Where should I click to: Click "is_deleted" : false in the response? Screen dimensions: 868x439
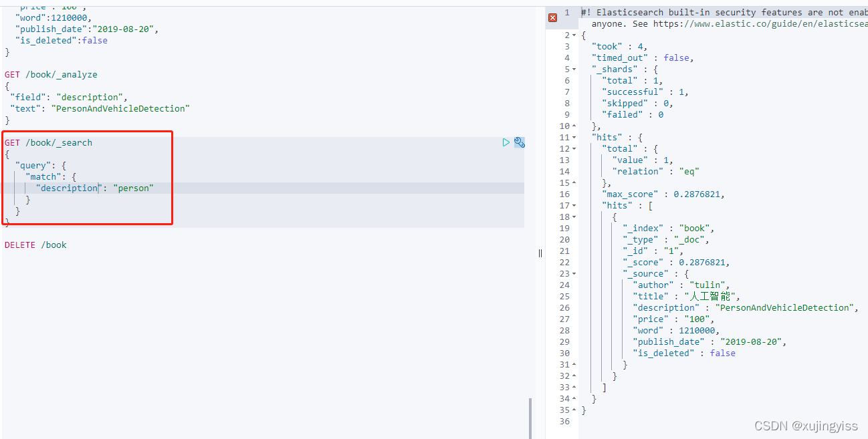coord(684,353)
